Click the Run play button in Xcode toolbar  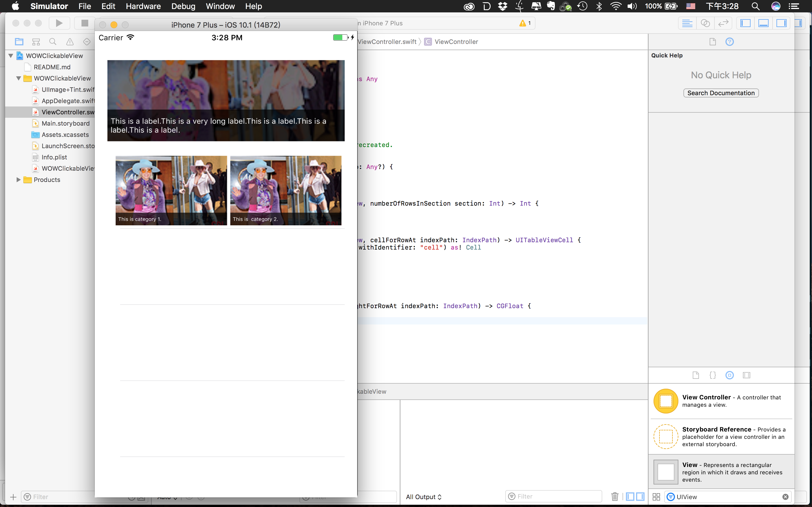pyautogui.click(x=59, y=23)
